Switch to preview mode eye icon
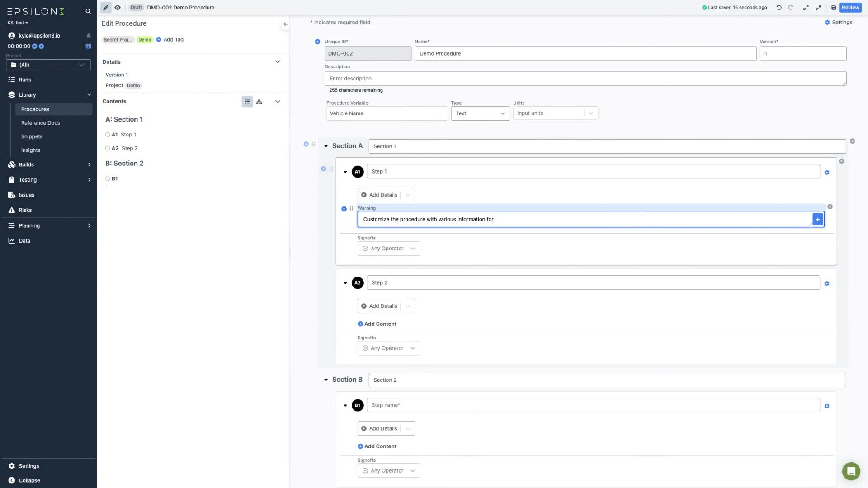This screenshot has height=488, width=868. point(118,8)
